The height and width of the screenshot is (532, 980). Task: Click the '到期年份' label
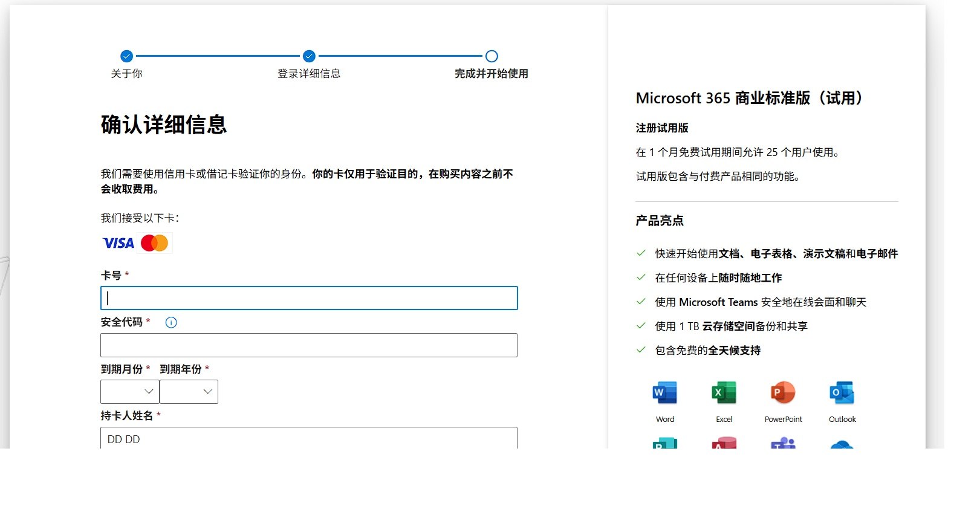click(181, 369)
